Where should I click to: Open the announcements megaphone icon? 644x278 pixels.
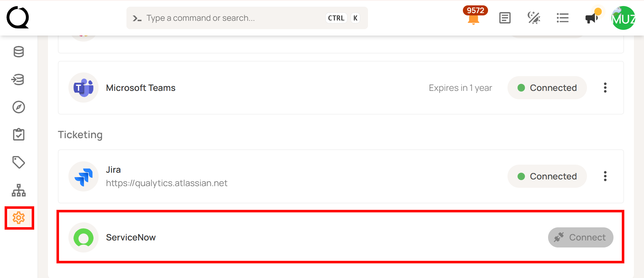[591, 18]
